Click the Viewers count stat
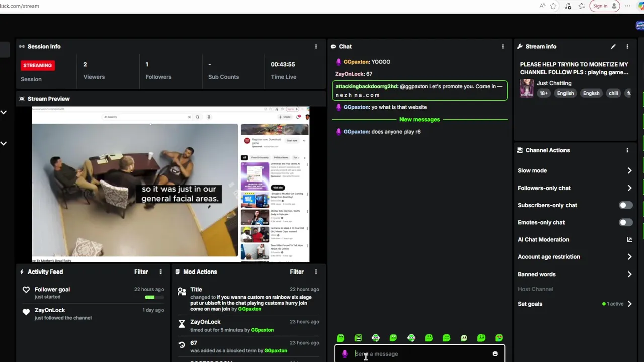644x362 pixels. pos(94,71)
